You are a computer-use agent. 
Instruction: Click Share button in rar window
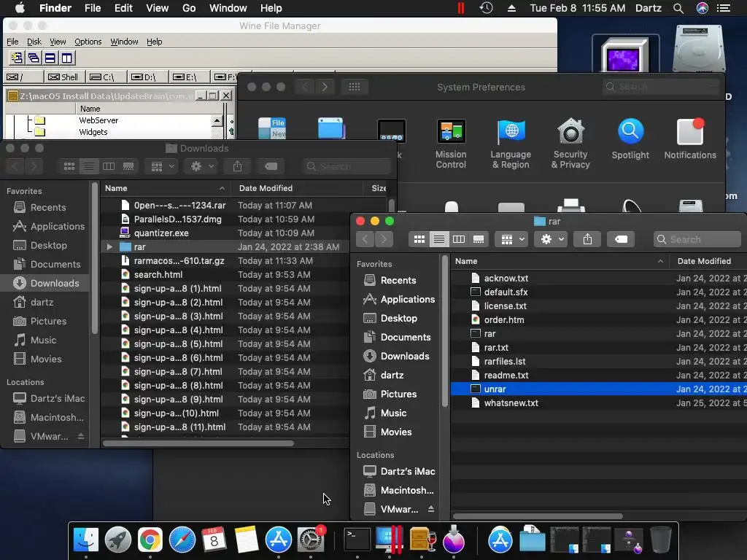pyautogui.click(x=587, y=239)
